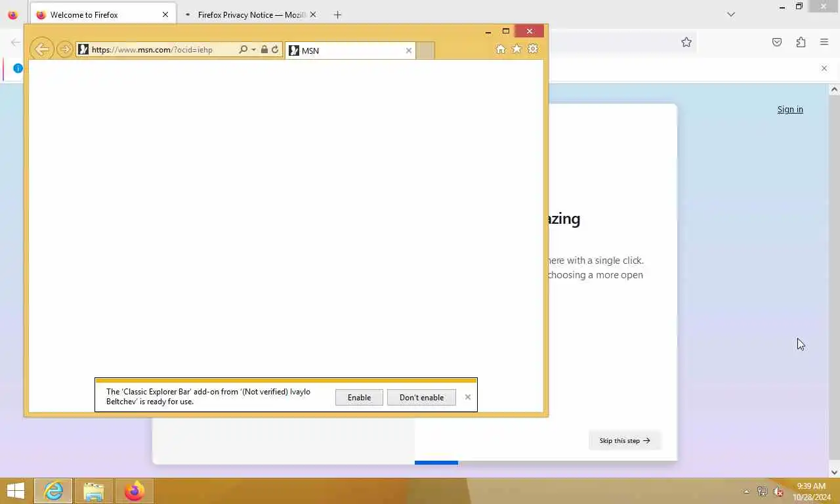Open File Explorer from the taskbar
Screen dimensions: 840x504
94,491
